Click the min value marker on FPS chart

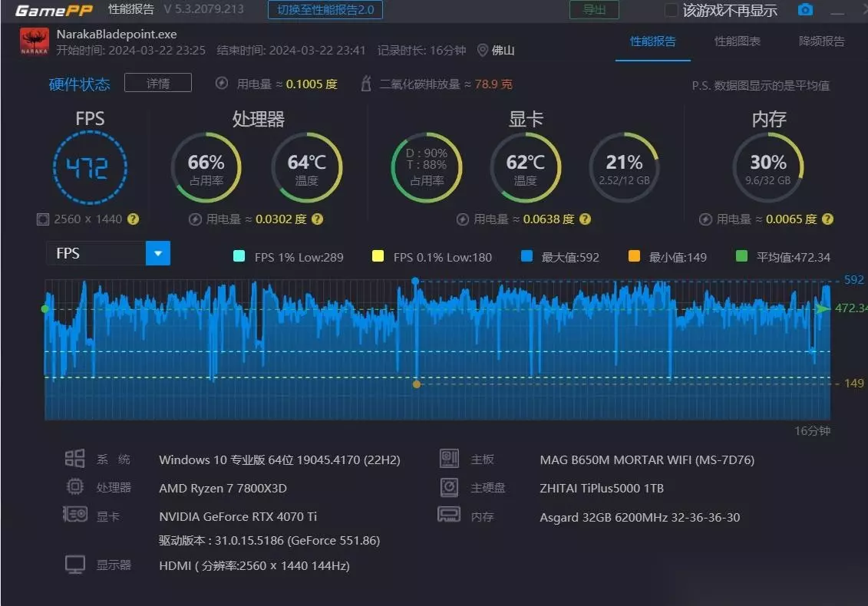pyautogui.click(x=417, y=384)
